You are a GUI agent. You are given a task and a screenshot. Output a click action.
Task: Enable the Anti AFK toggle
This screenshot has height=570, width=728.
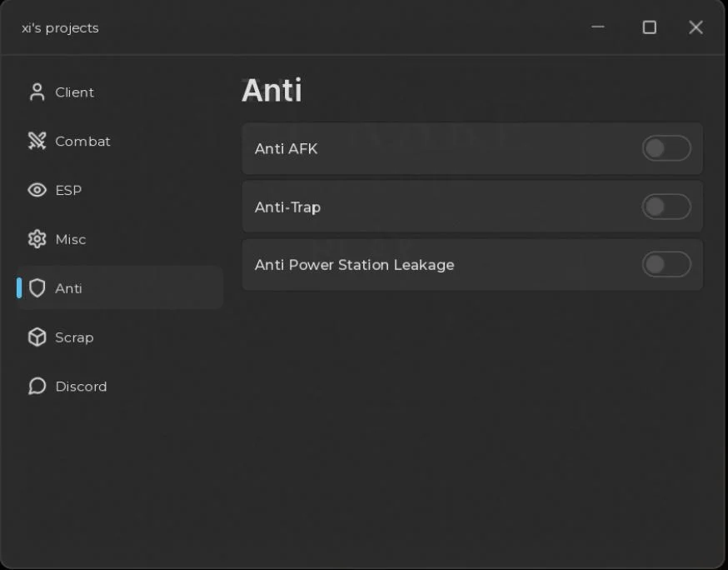(x=666, y=148)
